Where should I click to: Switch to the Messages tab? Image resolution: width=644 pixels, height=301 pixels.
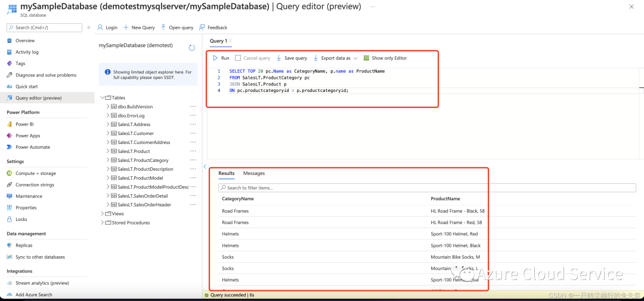coord(254,173)
